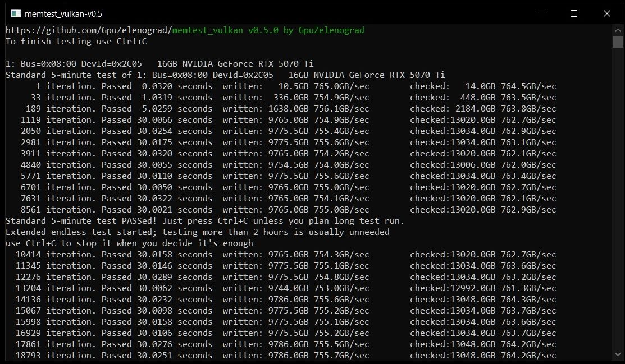This screenshot has width=625, height=364.
Task: Click 'checked:13048.0GB 764.3GB/sec' value
Action: (x=483, y=299)
